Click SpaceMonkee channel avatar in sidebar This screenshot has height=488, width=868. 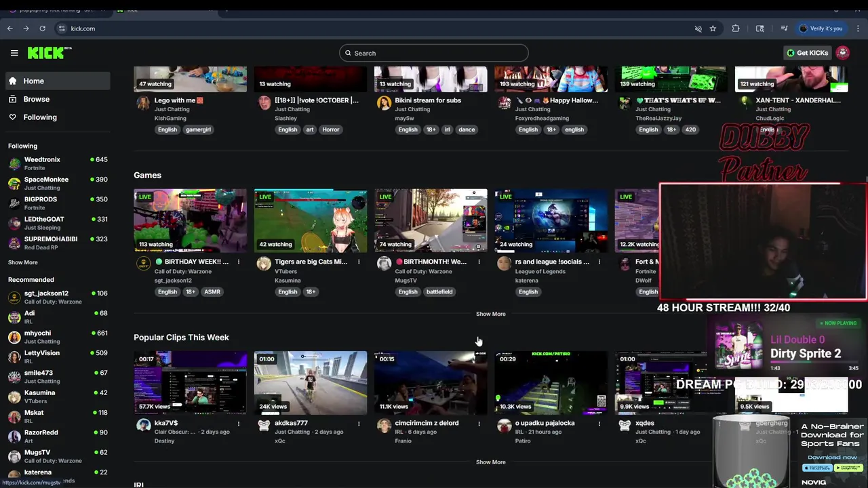[14, 183]
